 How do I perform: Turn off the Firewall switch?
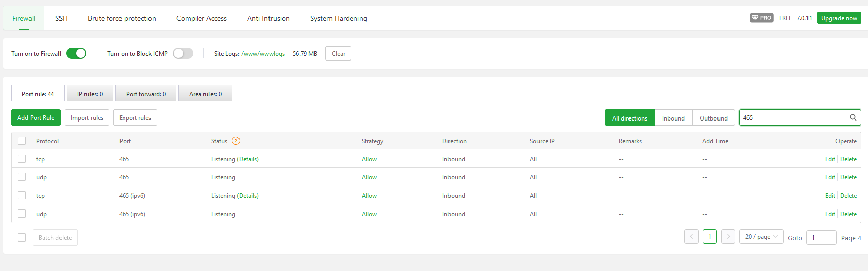(76, 53)
